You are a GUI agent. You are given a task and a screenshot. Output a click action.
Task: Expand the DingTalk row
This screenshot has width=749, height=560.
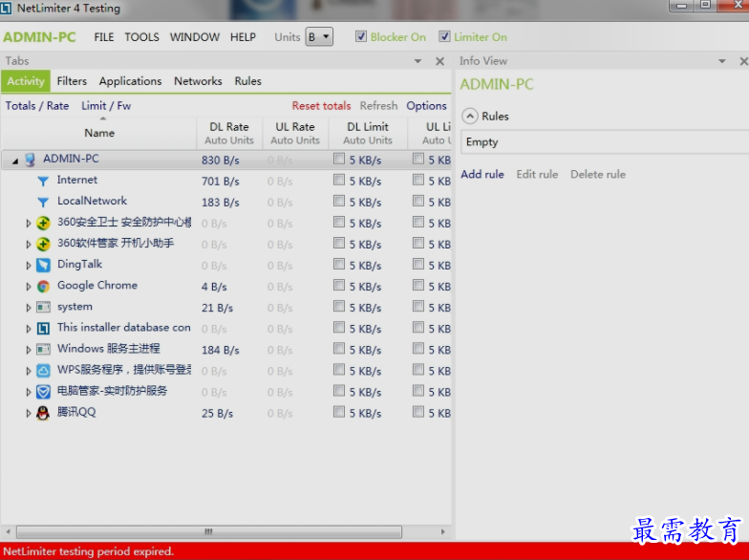(29, 266)
